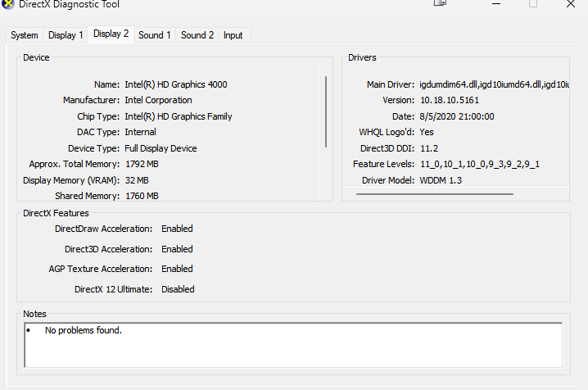This screenshot has height=390, width=588.
Task: Click the 'DirectX 12 Ultimate:' label
Action: [114, 289]
